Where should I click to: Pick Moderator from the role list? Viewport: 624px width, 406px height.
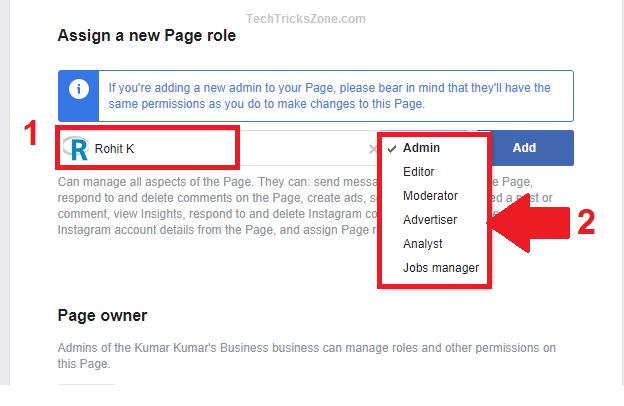coord(430,196)
